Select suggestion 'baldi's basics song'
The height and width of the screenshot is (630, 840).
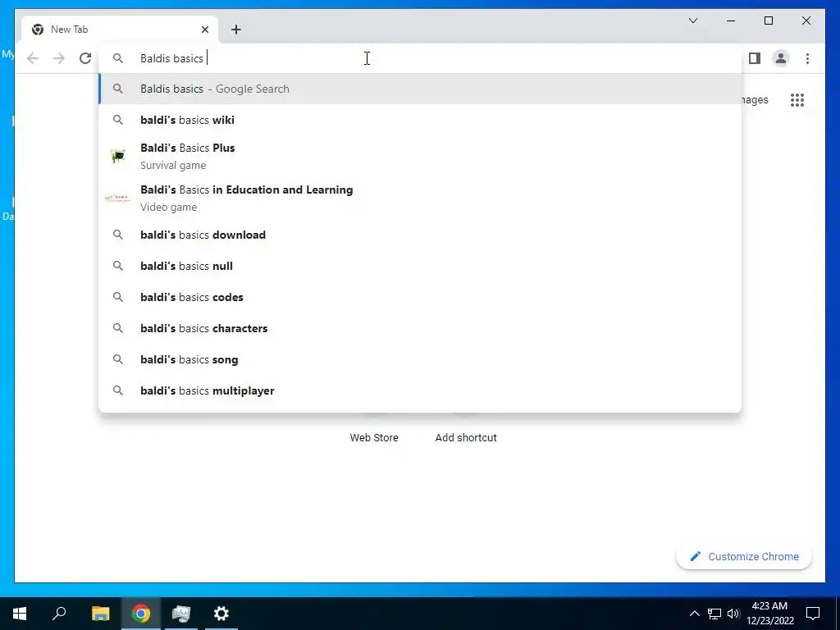(x=421, y=359)
